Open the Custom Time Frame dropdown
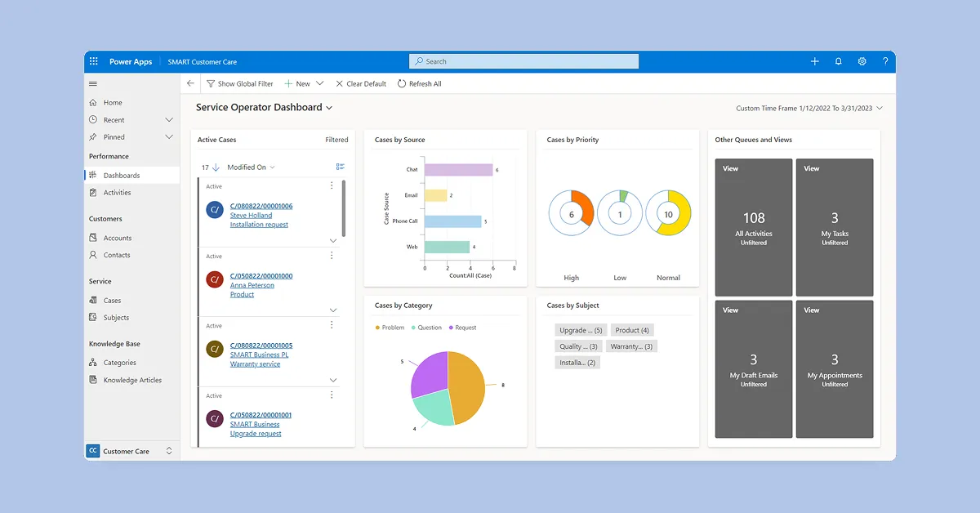 (880, 108)
